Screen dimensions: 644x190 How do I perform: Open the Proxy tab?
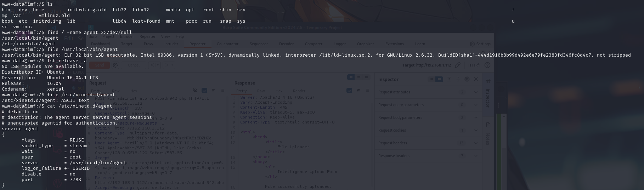(x=148, y=44)
